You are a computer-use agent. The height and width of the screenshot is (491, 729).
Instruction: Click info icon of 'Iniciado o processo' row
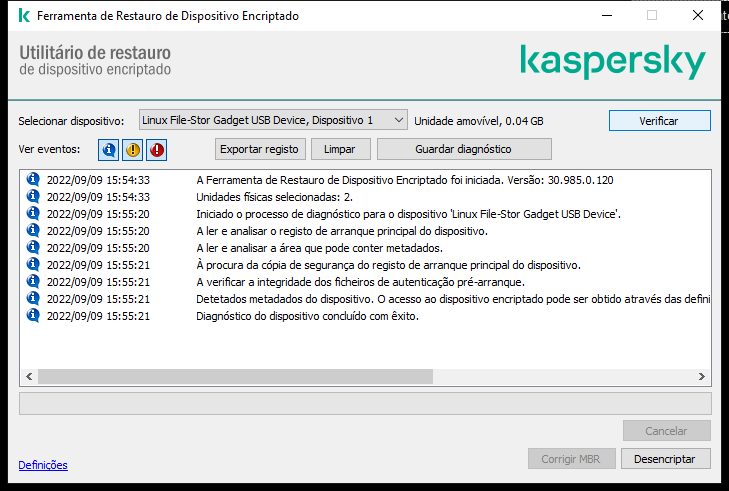(x=33, y=213)
